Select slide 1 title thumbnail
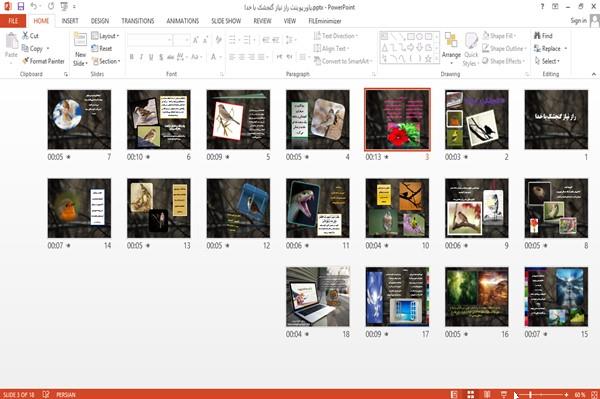Viewport: 600px width, 399px height. (556, 119)
